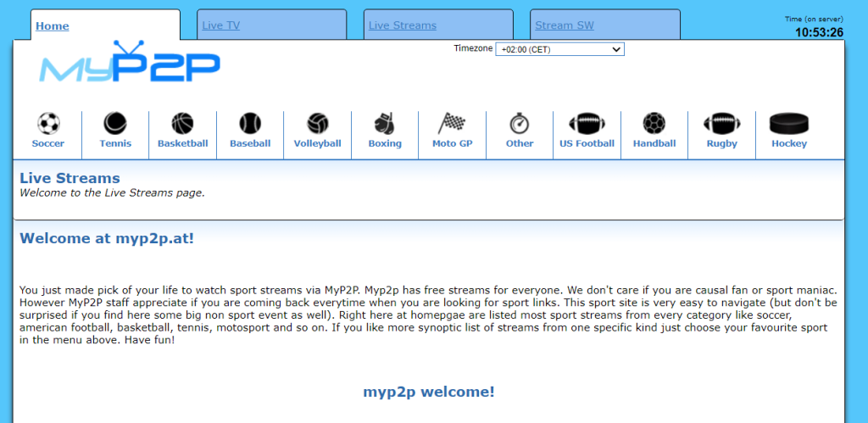Open the Rugby text link
This screenshot has width=868, height=423.
[x=722, y=143]
